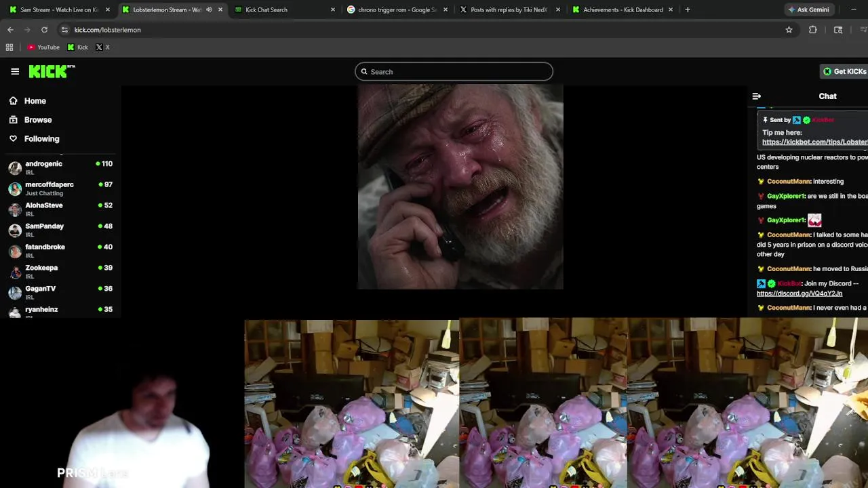Switch to chrono trigger rom Google tab

click(x=397, y=9)
